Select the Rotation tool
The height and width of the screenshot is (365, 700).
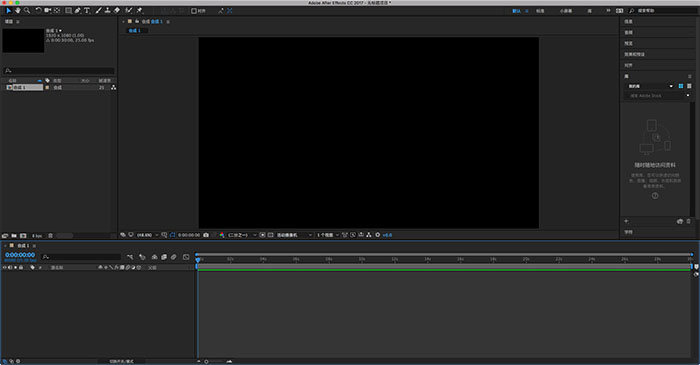[38, 10]
